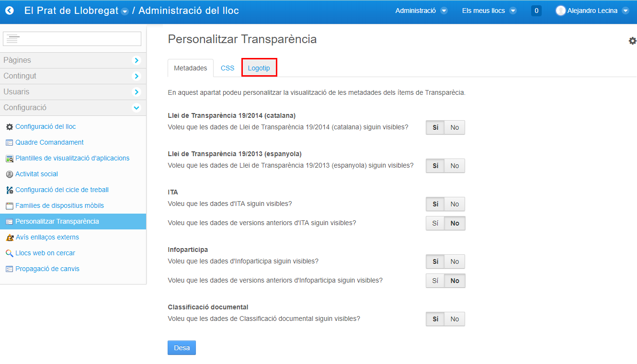Switch to the CSS tab

227,68
